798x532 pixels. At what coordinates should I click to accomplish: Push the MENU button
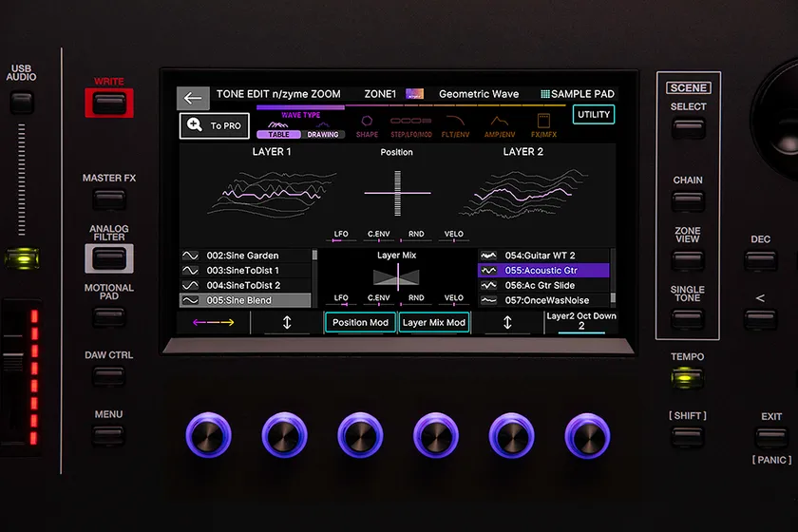coord(109,435)
